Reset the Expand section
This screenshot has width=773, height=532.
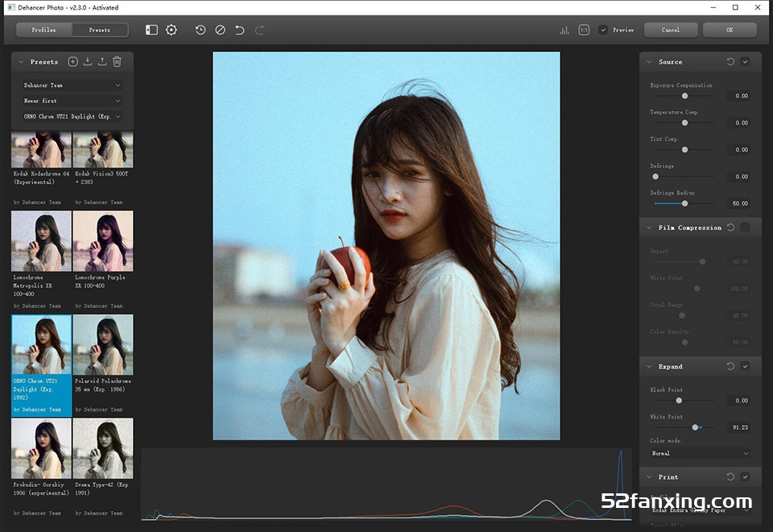(x=730, y=366)
